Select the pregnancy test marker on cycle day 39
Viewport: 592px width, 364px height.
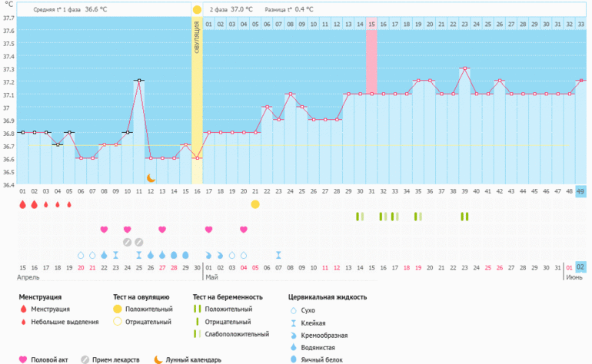coord(464,217)
